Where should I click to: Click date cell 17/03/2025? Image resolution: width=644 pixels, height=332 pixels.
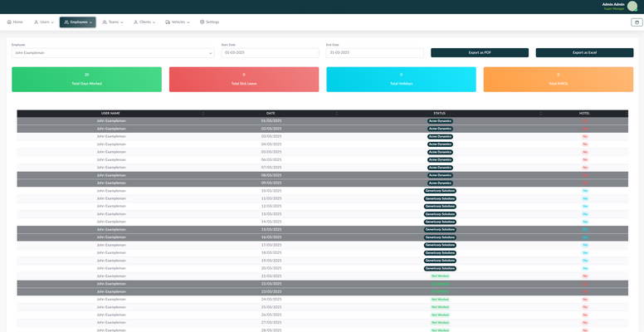pyautogui.click(x=271, y=246)
